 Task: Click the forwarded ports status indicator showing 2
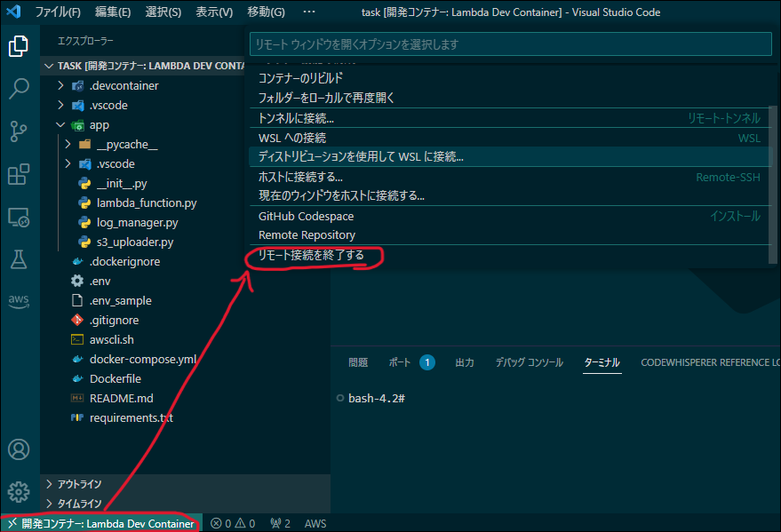click(281, 523)
